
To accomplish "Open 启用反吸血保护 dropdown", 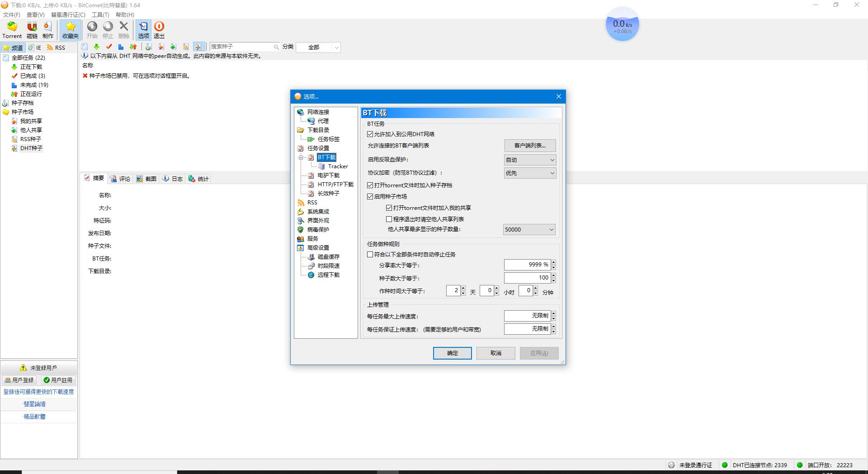I will point(530,160).
